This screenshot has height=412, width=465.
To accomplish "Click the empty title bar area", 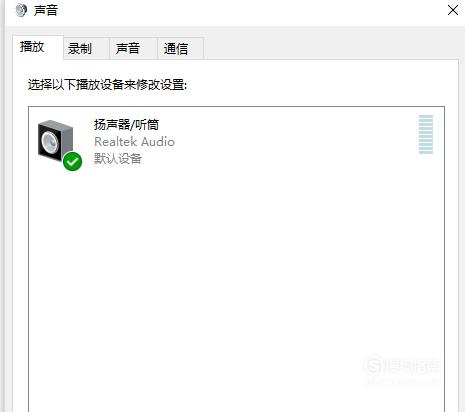I will coord(250,10).
